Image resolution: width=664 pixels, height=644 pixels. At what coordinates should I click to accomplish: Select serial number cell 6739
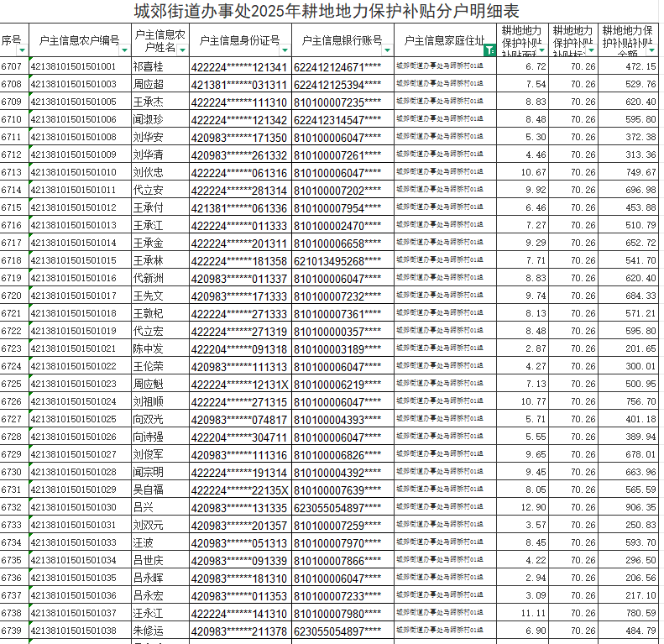click(x=14, y=631)
